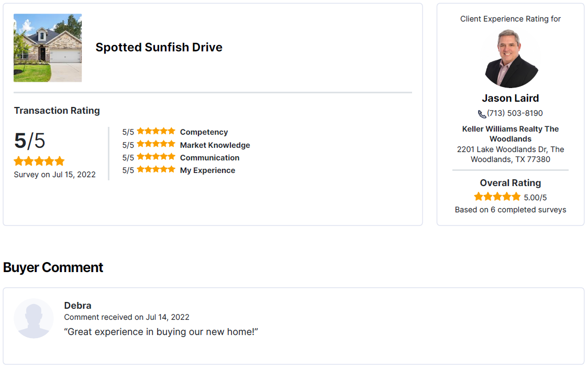Click the Market Knowledge star rating
The image size is (588, 368).
[x=156, y=144]
